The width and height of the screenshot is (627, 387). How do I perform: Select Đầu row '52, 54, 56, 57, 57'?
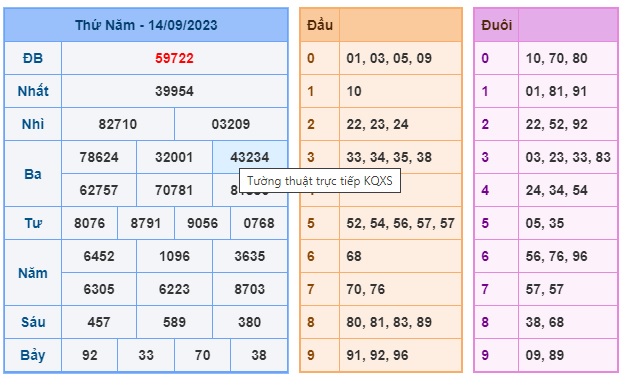(x=401, y=223)
